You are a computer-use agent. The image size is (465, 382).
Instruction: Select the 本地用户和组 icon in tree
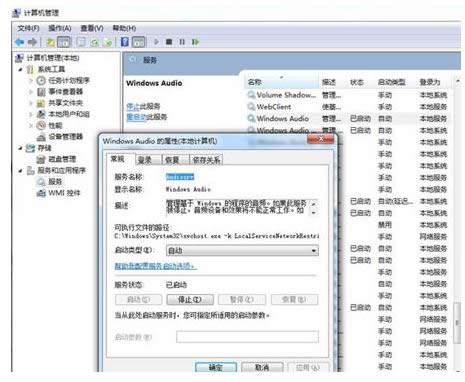pos(41,114)
